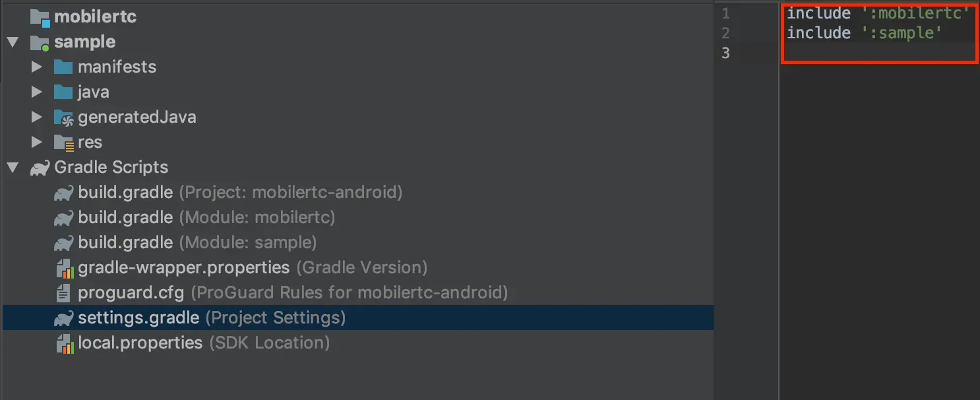Expand the java folder arrow
This screenshot has width=980, height=400.
(37, 92)
